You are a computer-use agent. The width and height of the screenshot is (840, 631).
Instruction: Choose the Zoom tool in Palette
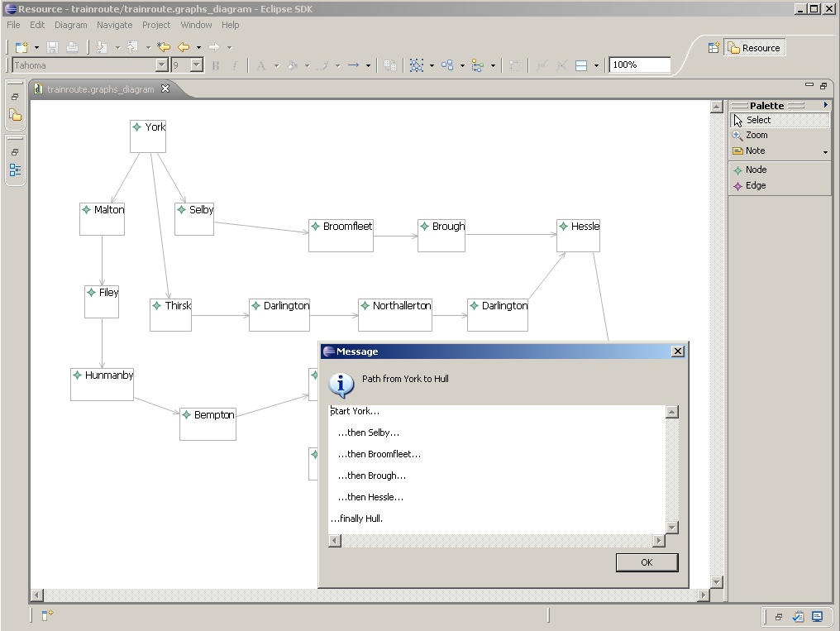pos(780,135)
